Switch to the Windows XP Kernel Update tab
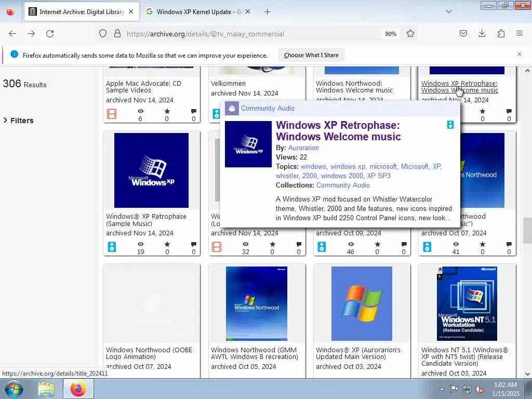The width and height of the screenshot is (532, 399). click(x=199, y=12)
